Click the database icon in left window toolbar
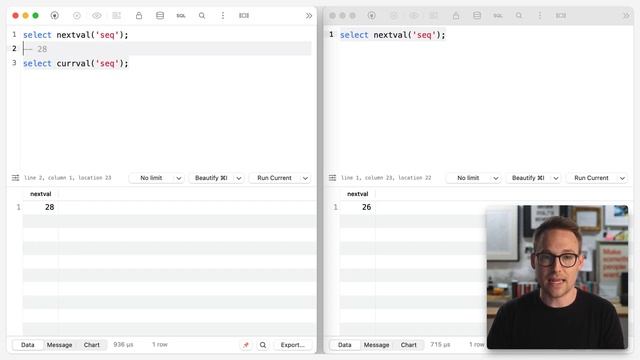 pos(160,16)
